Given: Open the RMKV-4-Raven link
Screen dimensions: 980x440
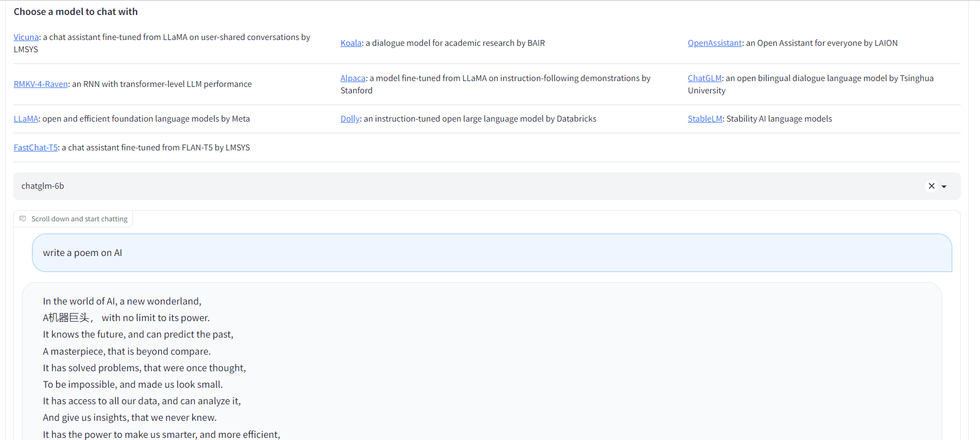Looking at the screenshot, I should tap(41, 84).
